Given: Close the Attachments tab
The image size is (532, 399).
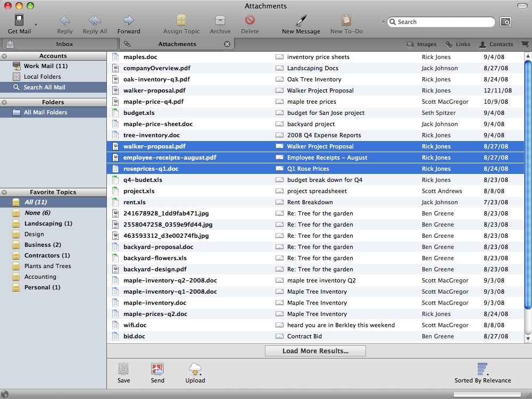Looking at the screenshot, I should 227,44.
